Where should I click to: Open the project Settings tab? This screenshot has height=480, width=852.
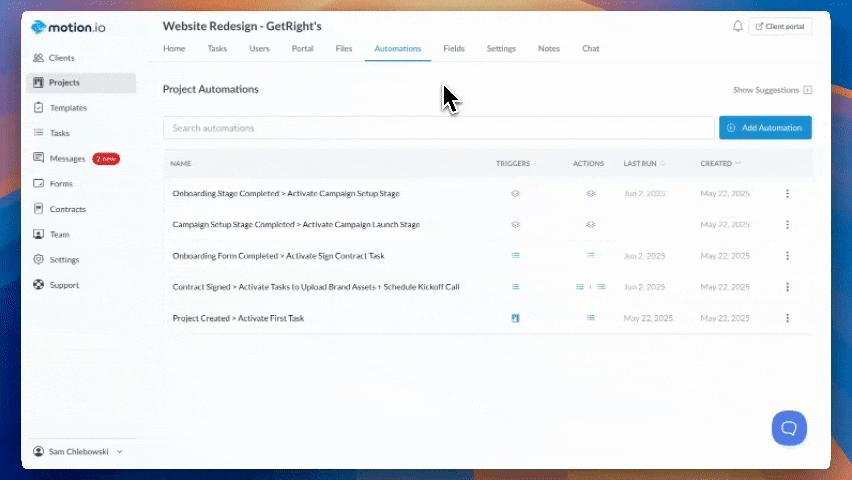tap(501, 48)
